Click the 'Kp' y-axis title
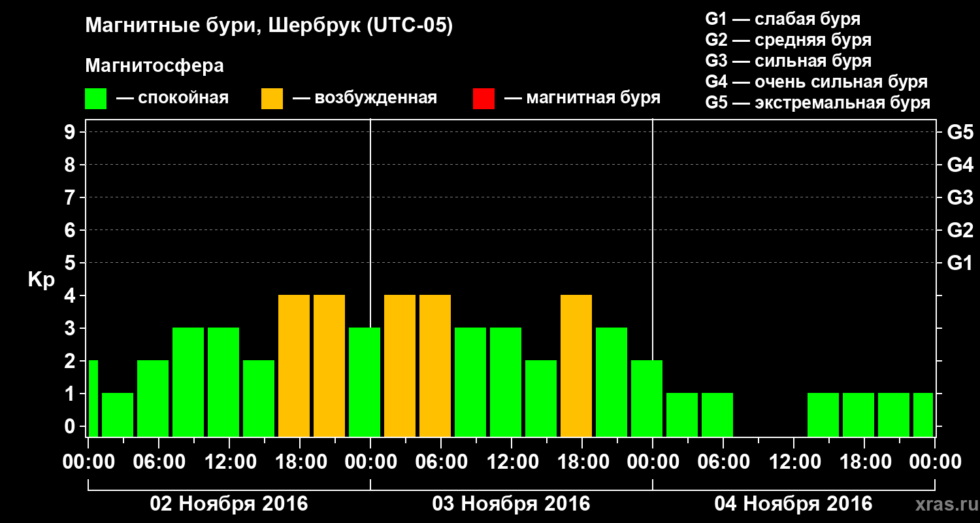980x523 pixels. (x=41, y=280)
